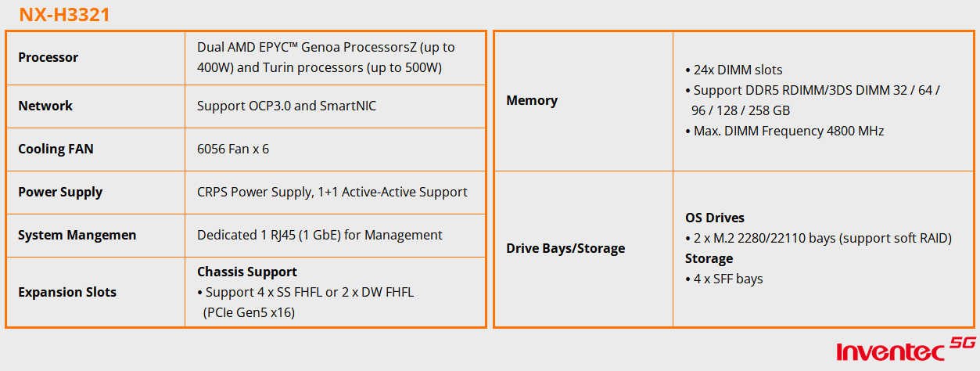The height and width of the screenshot is (371, 980).
Task: Click the '24x DIMM slots' bullet
Action: pyautogui.click(x=733, y=70)
